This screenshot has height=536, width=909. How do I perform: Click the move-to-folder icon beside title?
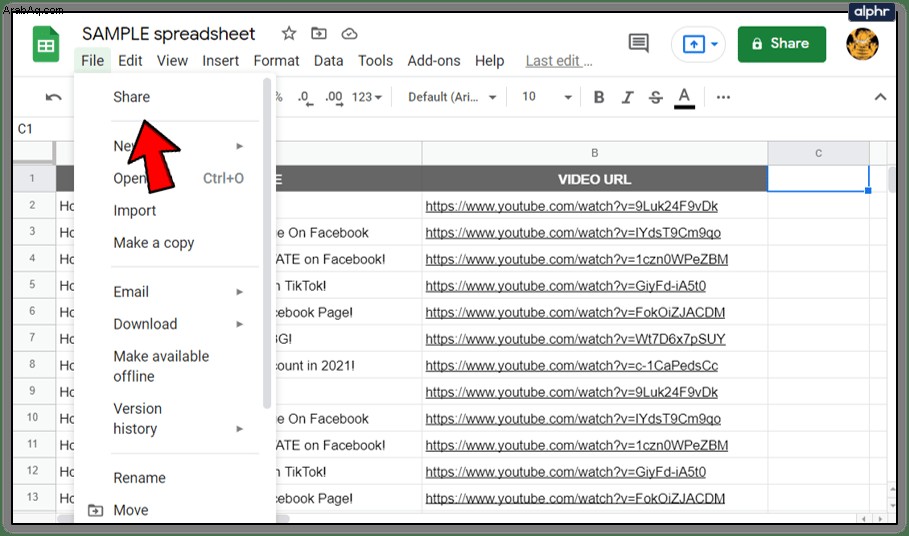tap(319, 34)
